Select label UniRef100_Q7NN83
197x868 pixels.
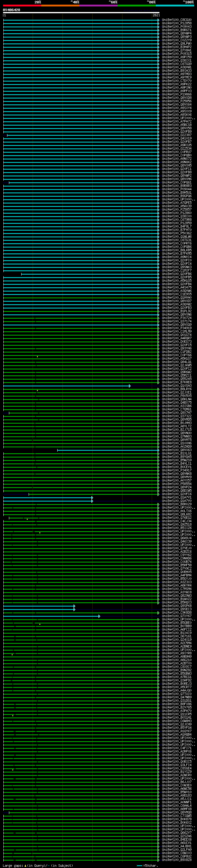[177, 437]
